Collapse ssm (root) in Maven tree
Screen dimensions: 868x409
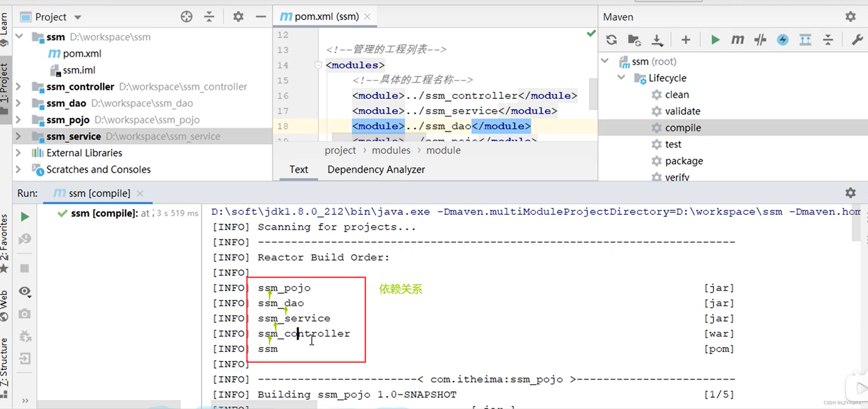(x=605, y=61)
